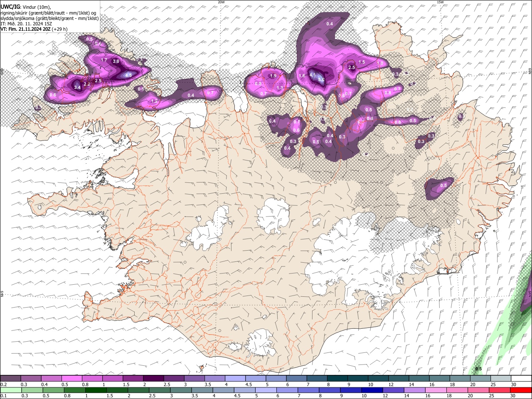Image resolution: width=532 pixels, height=399 pixels.
Task: Select the 4.1 snowfall value on the map
Action: click(313, 75)
